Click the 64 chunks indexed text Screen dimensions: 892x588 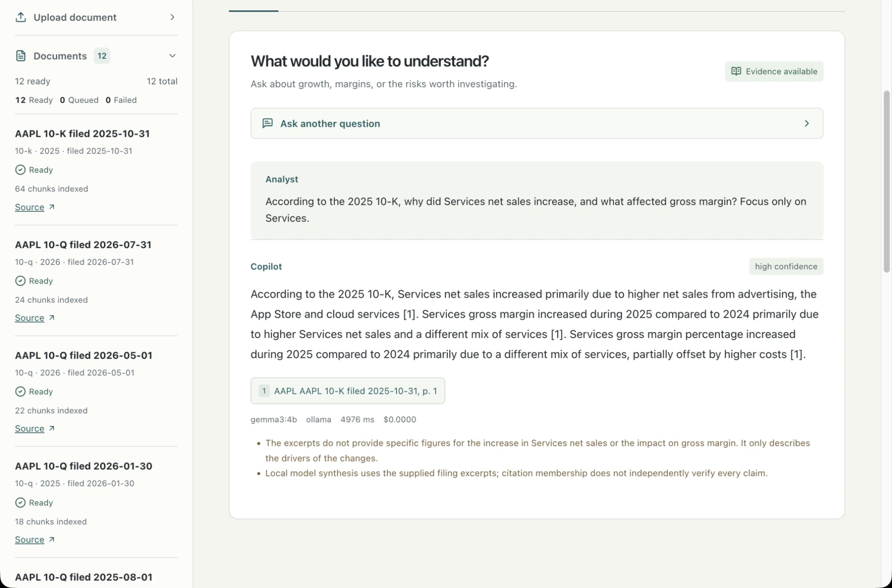point(52,189)
